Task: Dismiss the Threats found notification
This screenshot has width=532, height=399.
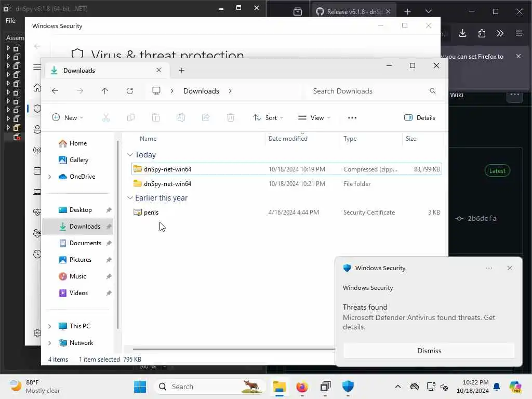Action: point(429,351)
